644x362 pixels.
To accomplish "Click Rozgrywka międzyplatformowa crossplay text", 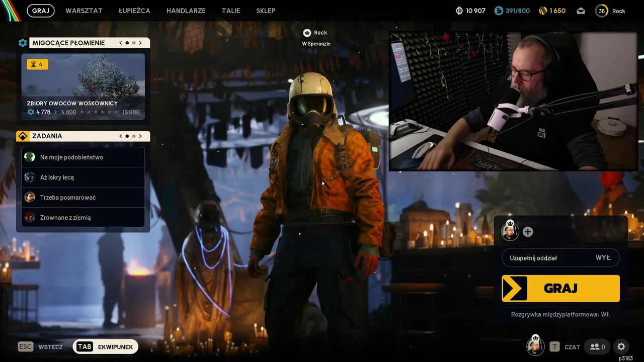I will pos(560,314).
